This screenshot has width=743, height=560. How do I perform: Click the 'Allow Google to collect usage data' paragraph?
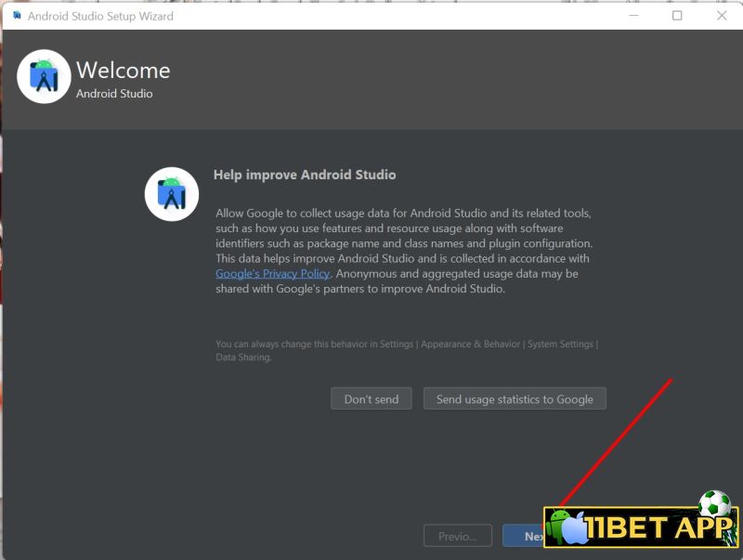[404, 251]
